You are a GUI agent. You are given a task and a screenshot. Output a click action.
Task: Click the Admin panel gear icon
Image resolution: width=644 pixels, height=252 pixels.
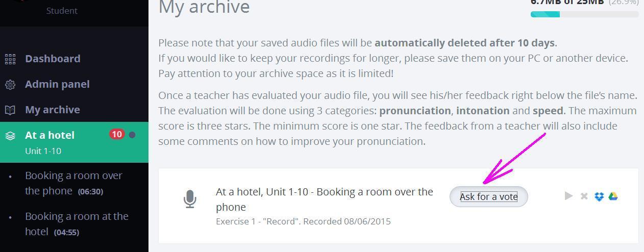click(10, 85)
